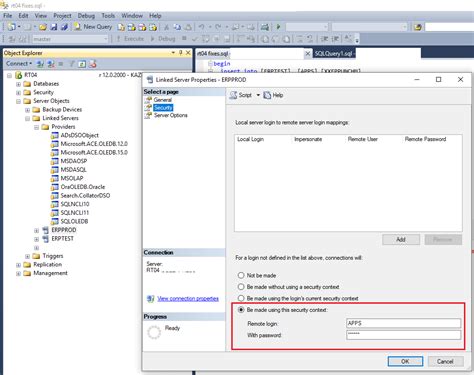Screen dimensions: 474x375
Task: Open the Edit menu
Action: (x=23, y=15)
